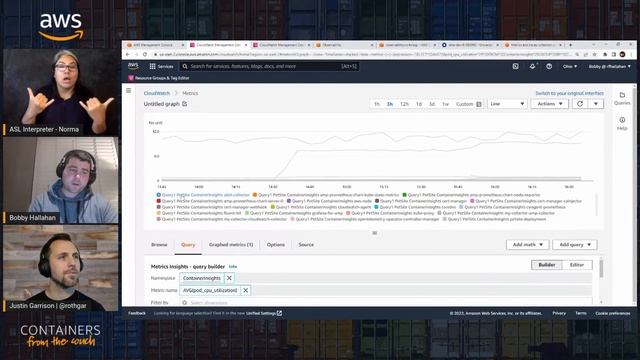Viewport: 640px width, 360px height.
Task: Reload the browser page
Action: 145,54
